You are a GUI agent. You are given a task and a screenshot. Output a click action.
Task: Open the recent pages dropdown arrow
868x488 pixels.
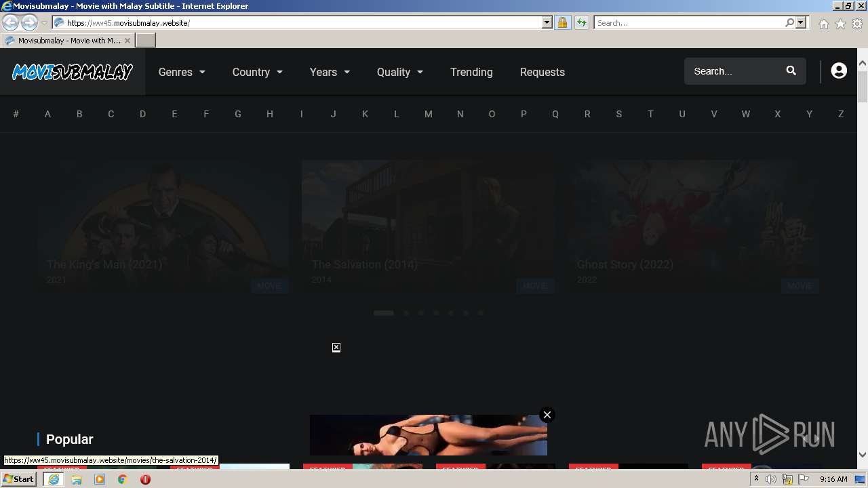pos(44,23)
